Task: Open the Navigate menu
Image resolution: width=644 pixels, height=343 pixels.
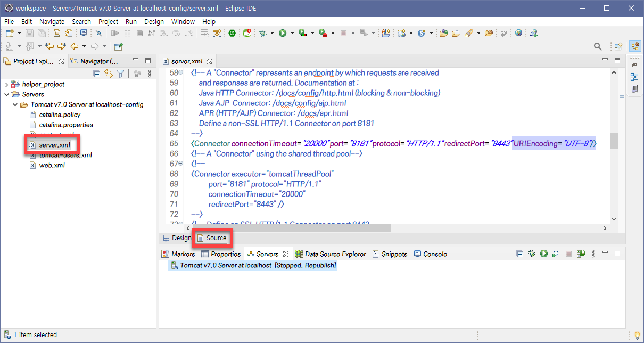Action: (52, 21)
